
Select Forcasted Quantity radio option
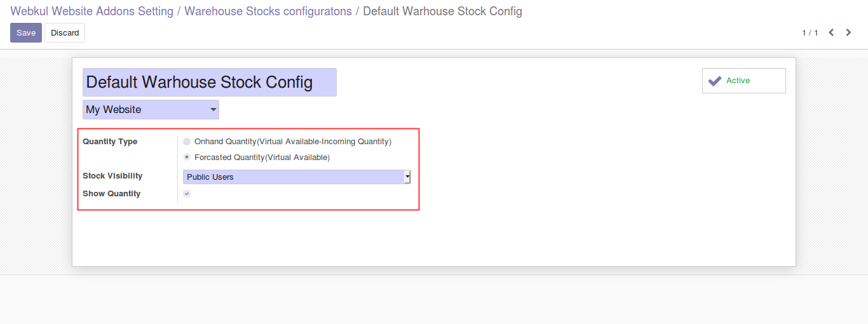tap(187, 158)
